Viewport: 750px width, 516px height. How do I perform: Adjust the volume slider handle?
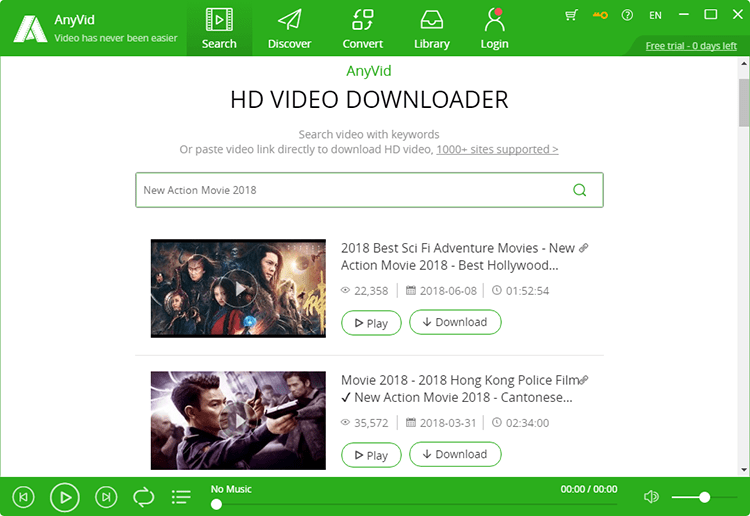(704, 497)
